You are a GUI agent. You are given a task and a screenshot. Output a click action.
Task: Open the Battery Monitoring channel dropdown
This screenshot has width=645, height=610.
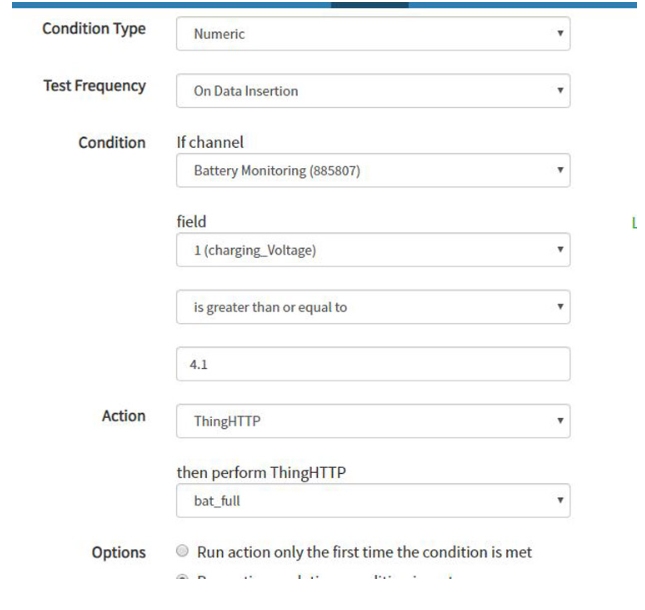(x=372, y=170)
